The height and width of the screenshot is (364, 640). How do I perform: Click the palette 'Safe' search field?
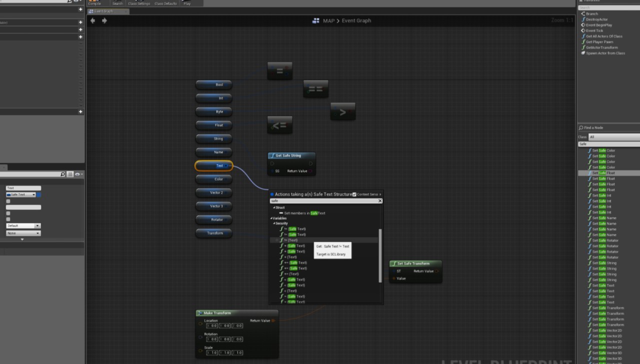coord(609,144)
